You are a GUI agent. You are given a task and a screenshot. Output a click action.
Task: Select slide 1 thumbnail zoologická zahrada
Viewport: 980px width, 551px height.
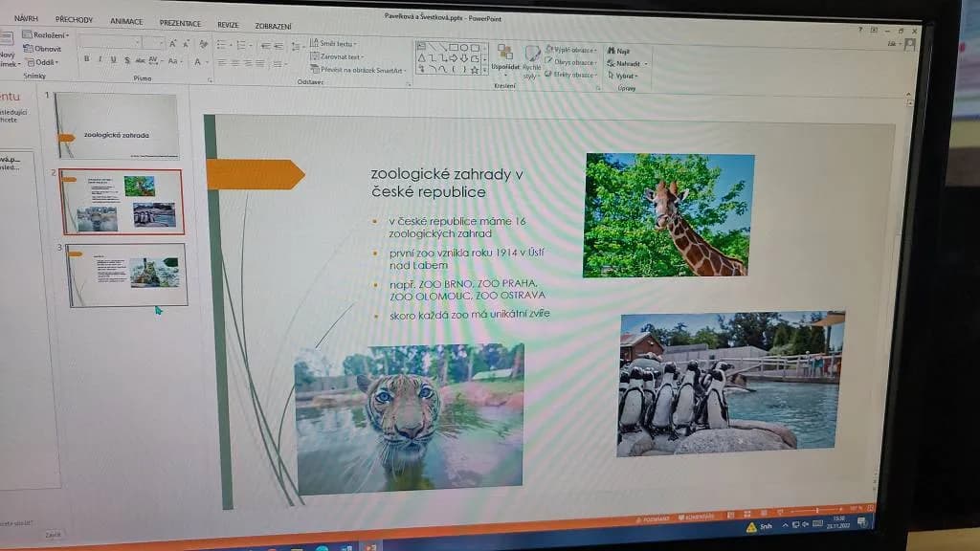118,127
